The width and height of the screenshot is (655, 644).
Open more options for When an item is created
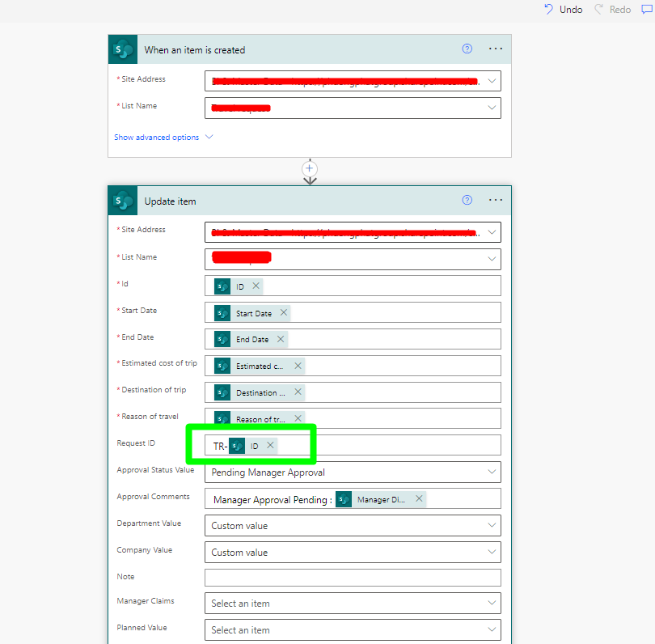(496, 49)
